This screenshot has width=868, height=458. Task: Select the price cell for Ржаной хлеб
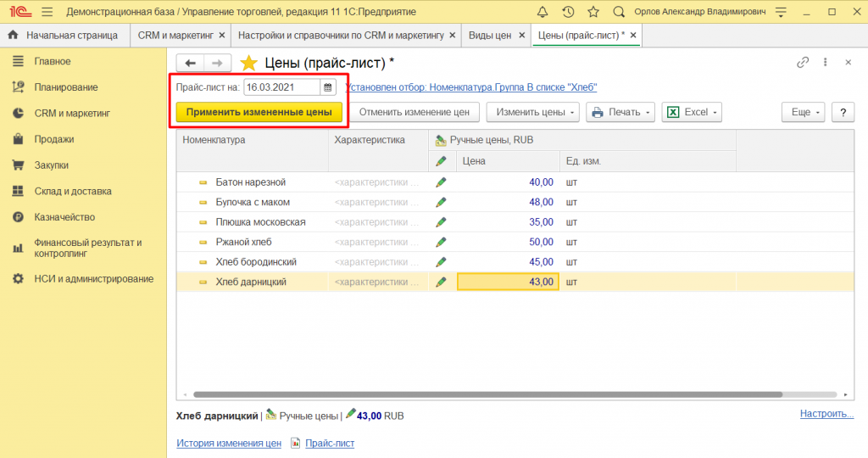point(507,242)
